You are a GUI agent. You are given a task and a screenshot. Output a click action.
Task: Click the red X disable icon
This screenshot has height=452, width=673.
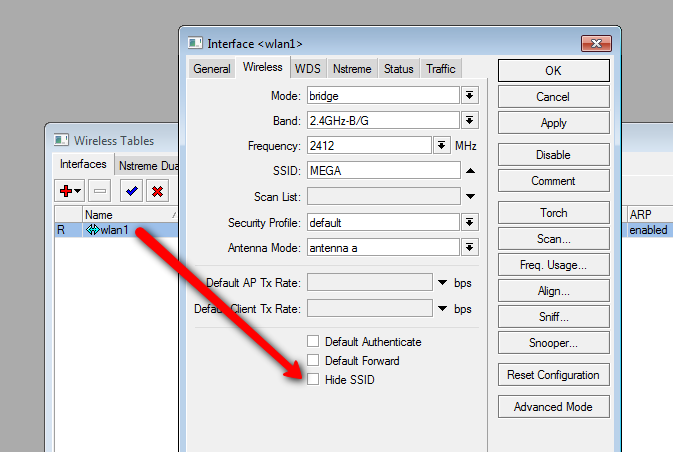pos(158,191)
